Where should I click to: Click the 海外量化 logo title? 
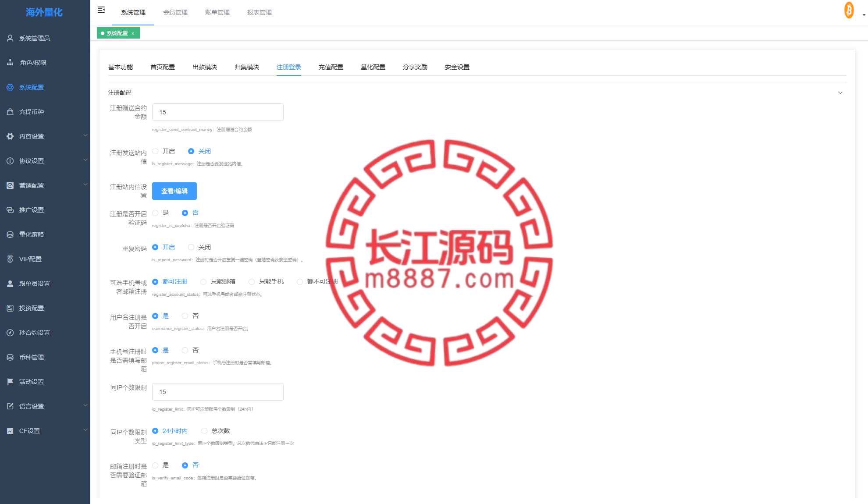tap(44, 12)
